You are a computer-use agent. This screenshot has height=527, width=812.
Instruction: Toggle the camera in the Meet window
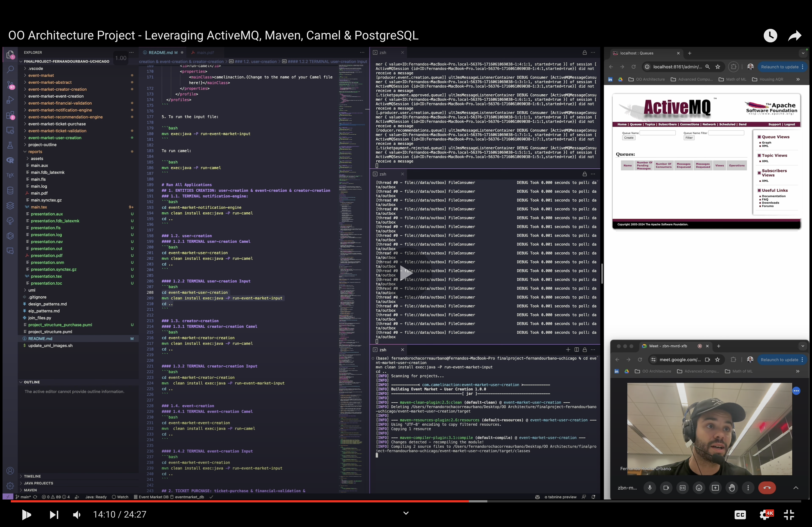coord(666,488)
